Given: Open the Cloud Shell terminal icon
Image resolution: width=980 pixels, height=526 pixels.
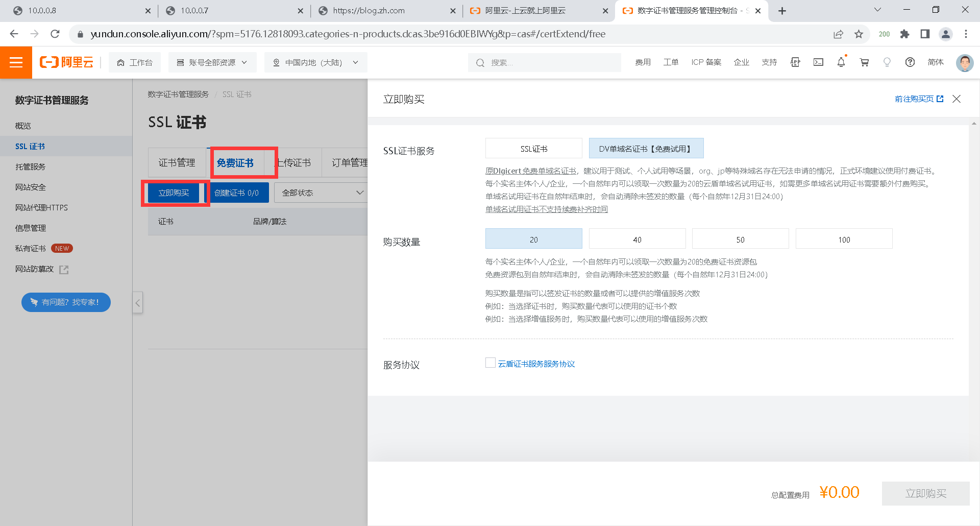Looking at the screenshot, I should point(818,62).
